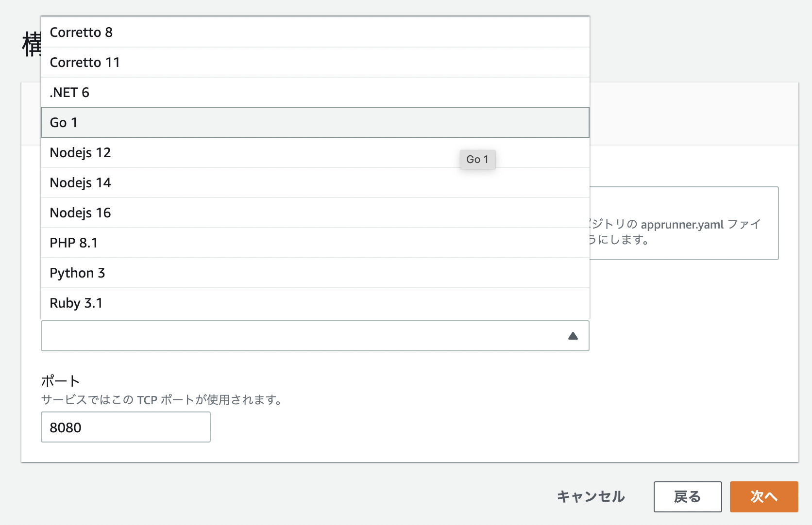This screenshot has height=525, width=812.
Task: Select PHP 8.1 runtime
Action: (x=315, y=243)
